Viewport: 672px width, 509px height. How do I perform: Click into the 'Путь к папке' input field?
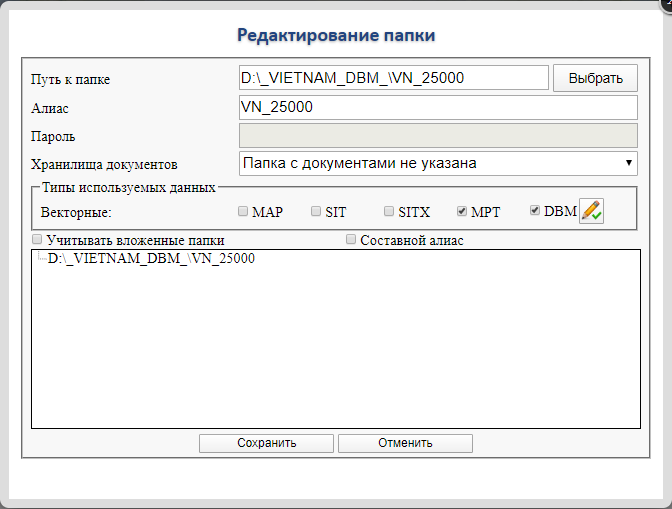[393, 78]
